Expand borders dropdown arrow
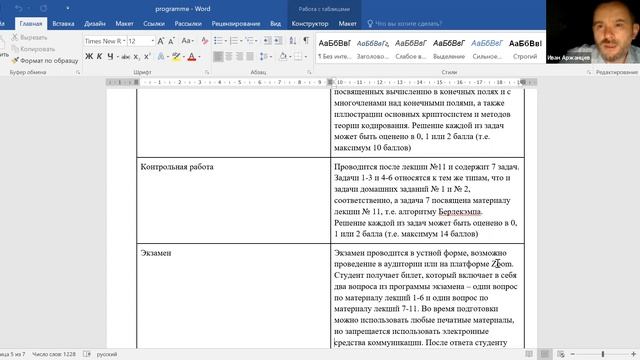 tap(306, 57)
